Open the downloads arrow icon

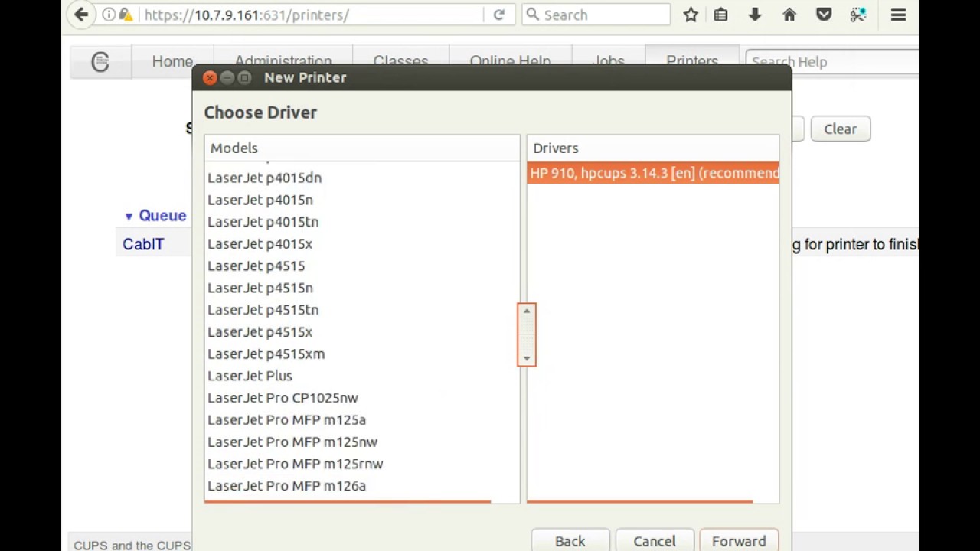point(755,15)
